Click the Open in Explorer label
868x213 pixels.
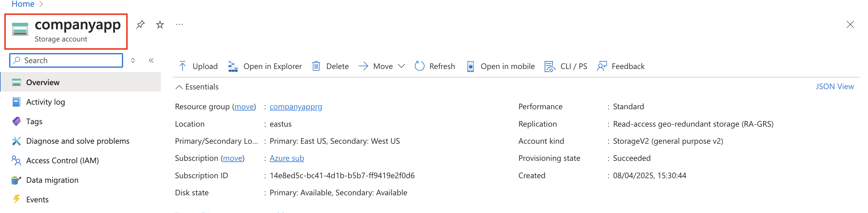pos(272,67)
